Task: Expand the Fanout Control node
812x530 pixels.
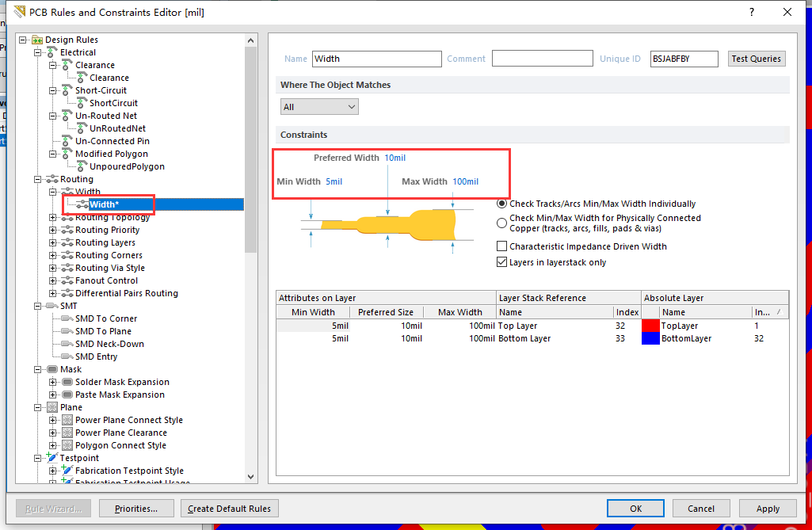Action: [53, 280]
